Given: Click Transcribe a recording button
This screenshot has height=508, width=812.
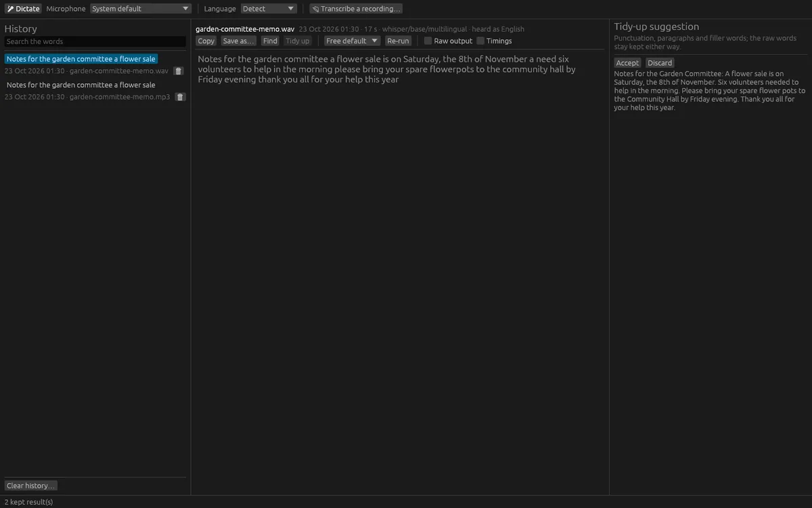Looking at the screenshot, I should [x=356, y=9].
